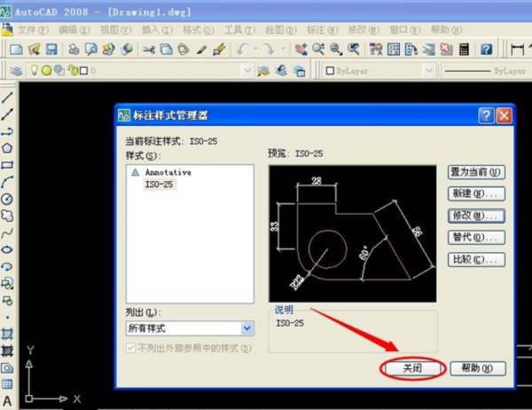Screen dimensions: 532x410
Task: Expand the Undo history dropdown arrow
Action: tap(256, 50)
